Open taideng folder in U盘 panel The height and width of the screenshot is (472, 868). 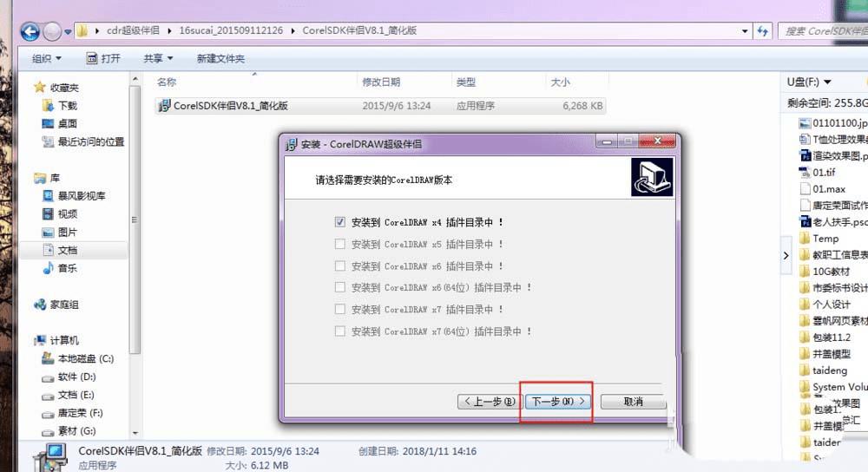(x=823, y=370)
